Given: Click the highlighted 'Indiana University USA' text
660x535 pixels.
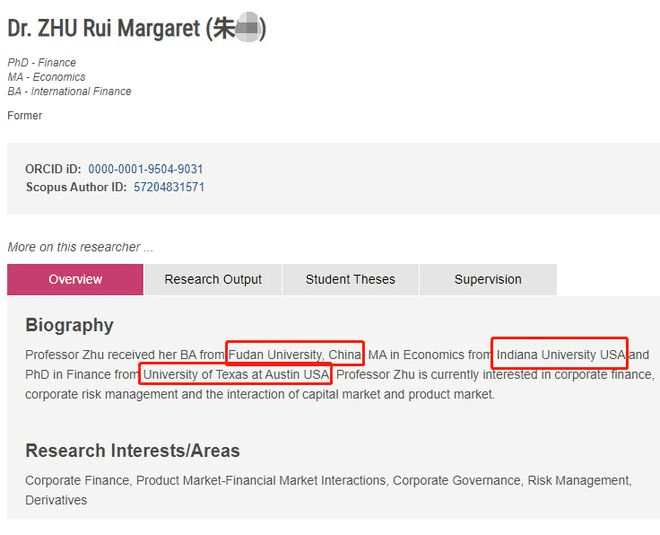Looking at the screenshot, I should click(560, 355).
